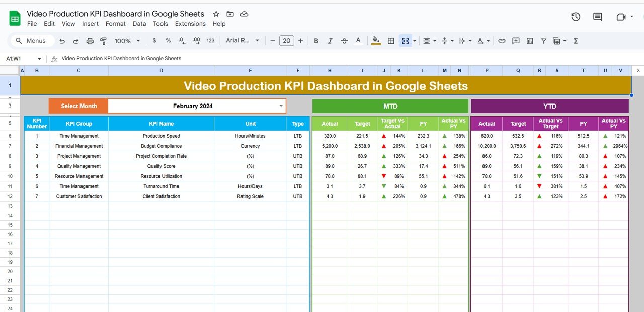Image resolution: width=644 pixels, height=312 pixels.
Task: Expand the Name box dropdown arrow
Action: coord(39,59)
